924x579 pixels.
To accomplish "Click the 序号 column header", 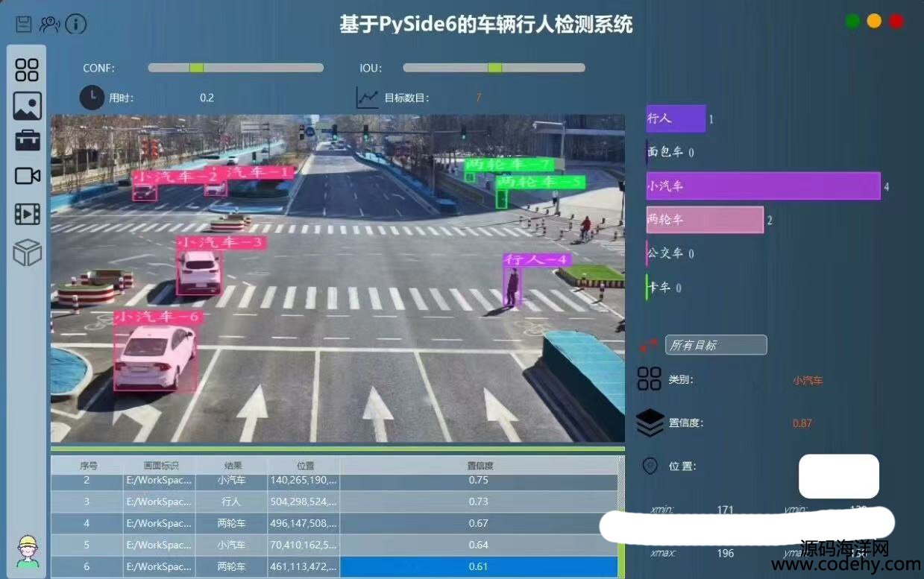I will tap(88, 465).
